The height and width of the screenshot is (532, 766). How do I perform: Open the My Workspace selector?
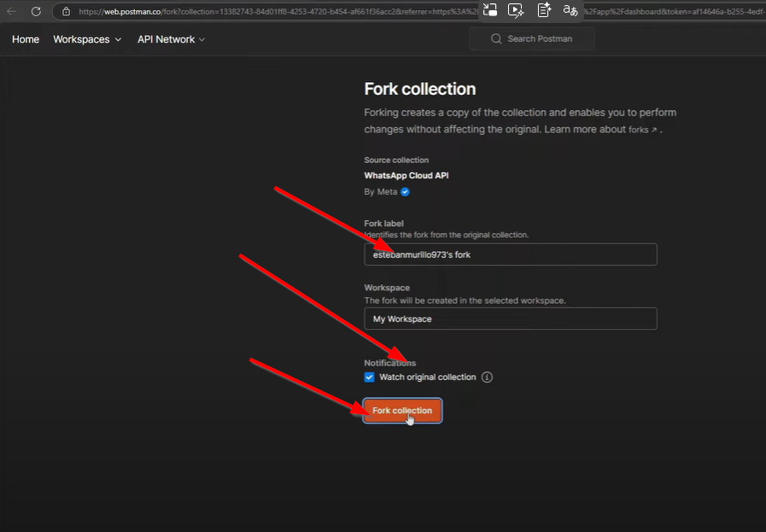511,319
